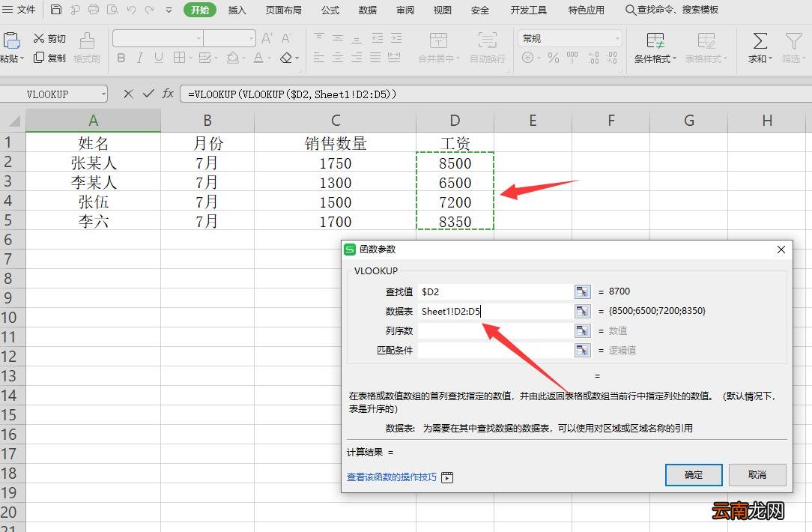812x532 pixels.
Task: Click the percent style icon
Action: tap(554, 58)
